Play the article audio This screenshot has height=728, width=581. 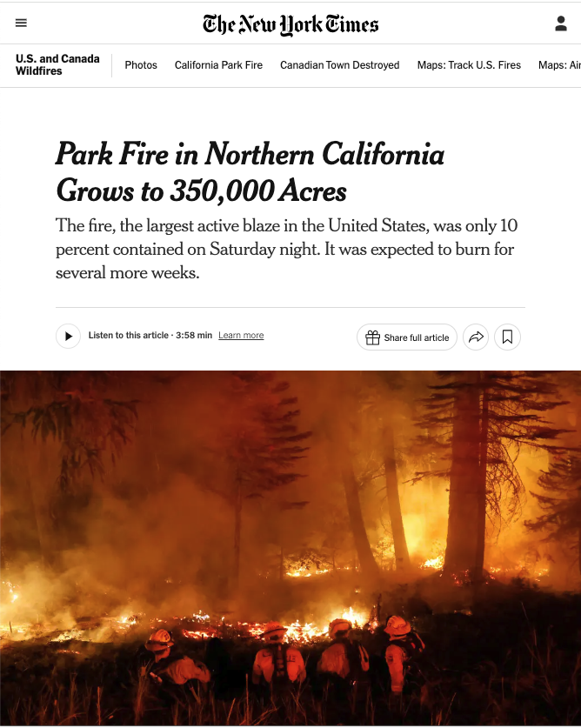[68, 337]
